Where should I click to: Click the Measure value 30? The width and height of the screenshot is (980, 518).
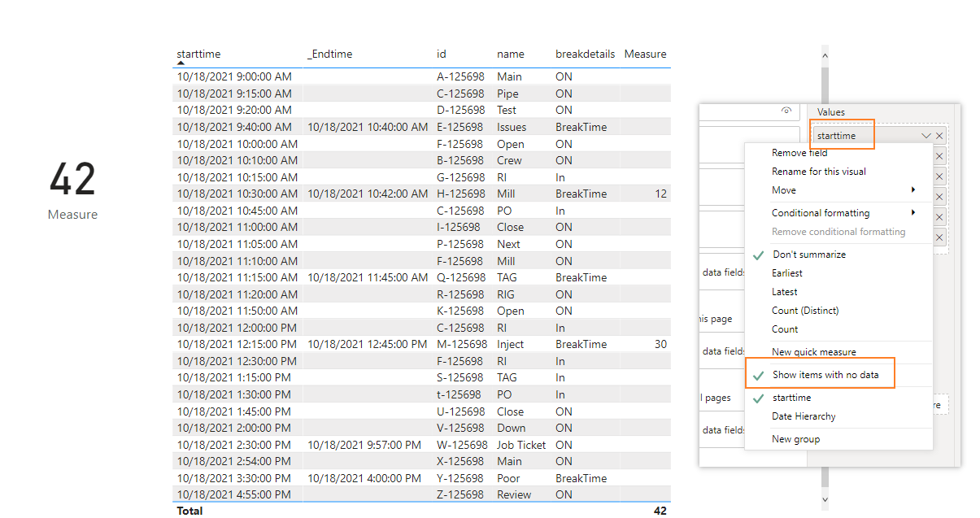(x=660, y=344)
